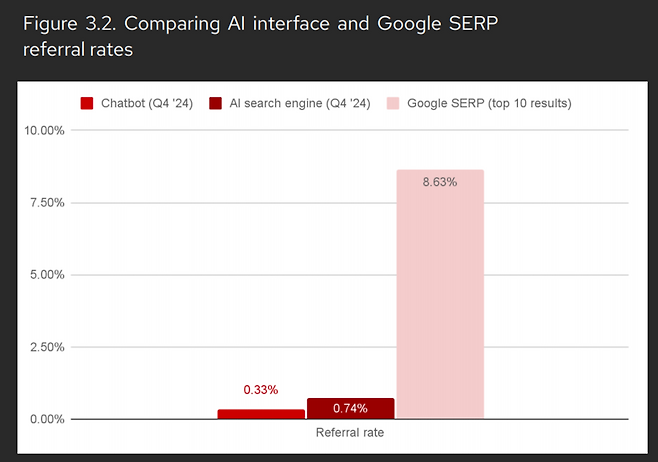658x462 pixels.
Task: Click the Chatbot red legend swatch
Action: 87,103
